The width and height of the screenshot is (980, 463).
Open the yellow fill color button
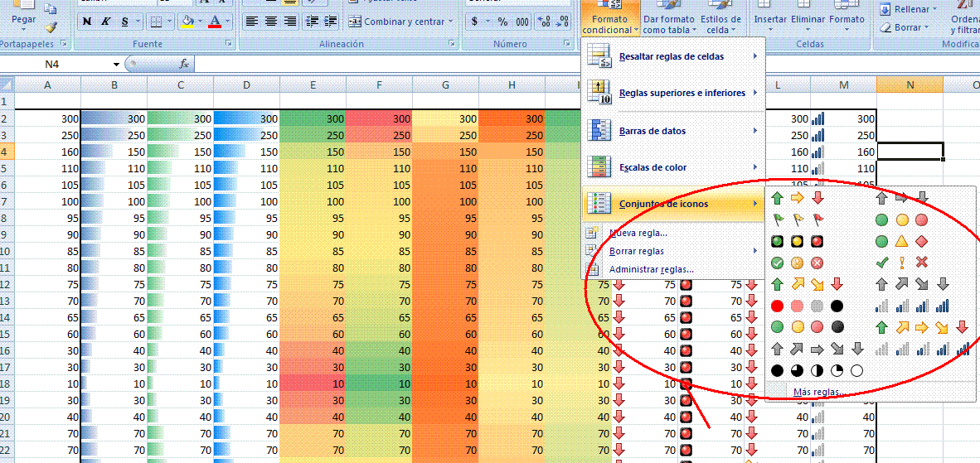pos(187,22)
